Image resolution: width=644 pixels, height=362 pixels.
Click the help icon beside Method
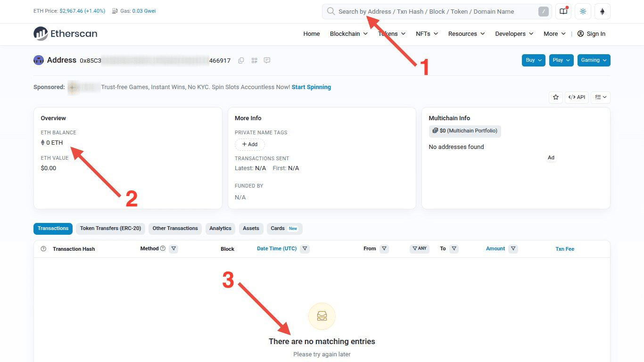pyautogui.click(x=163, y=248)
